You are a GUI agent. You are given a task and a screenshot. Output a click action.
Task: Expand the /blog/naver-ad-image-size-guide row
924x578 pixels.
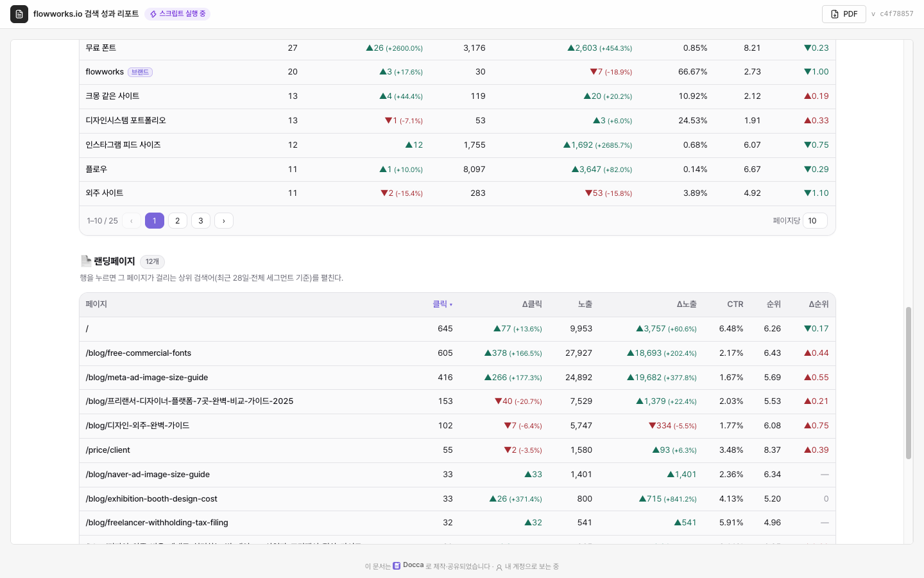point(458,475)
